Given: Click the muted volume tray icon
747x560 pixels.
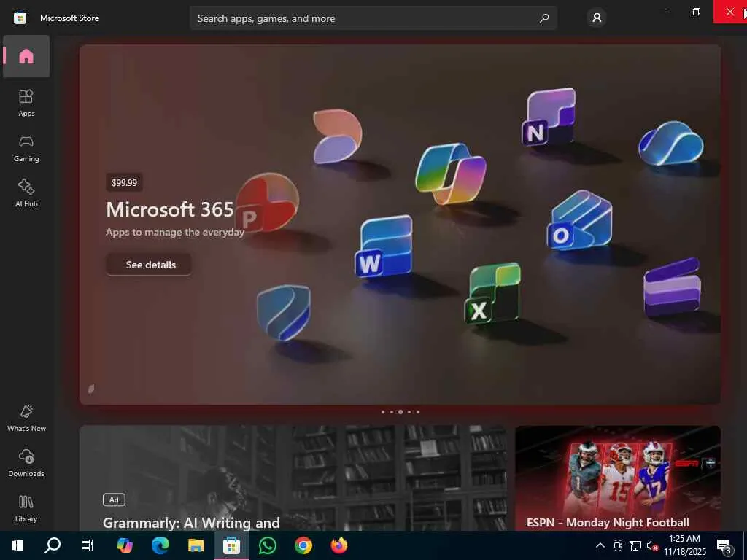Looking at the screenshot, I should pyautogui.click(x=652, y=545).
